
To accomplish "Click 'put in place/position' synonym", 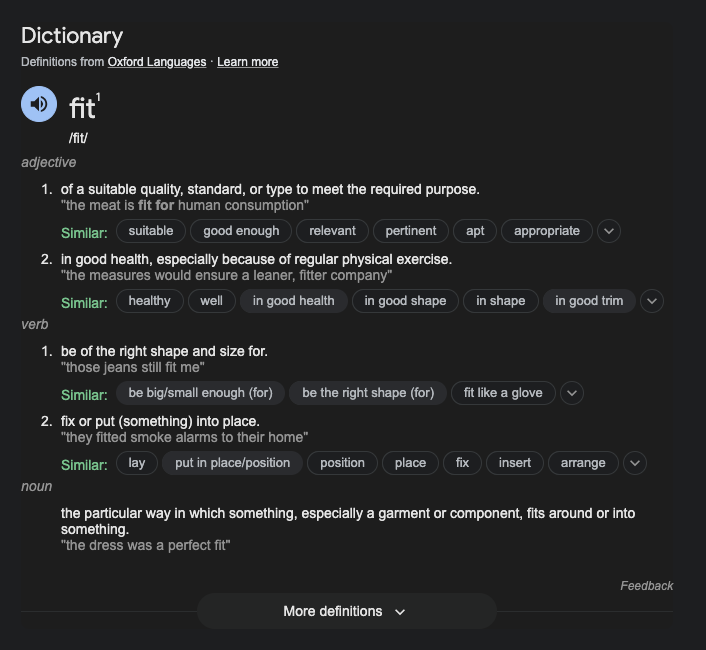I will point(232,463).
